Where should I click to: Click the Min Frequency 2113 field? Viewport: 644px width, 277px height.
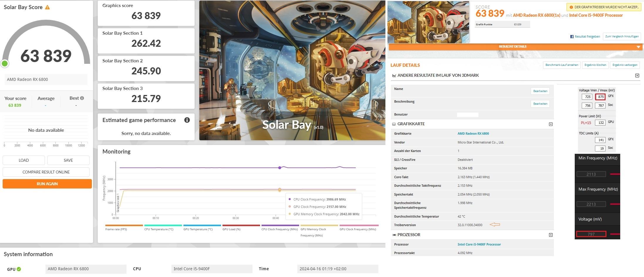pos(591,174)
